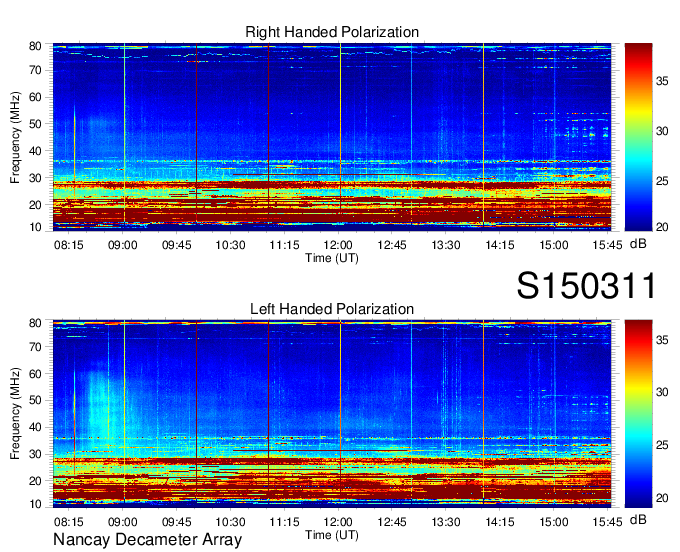Click dB unit beside Right Handed colorbar
The height and width of the screenshot is (552, 680).
coord(638,244)
